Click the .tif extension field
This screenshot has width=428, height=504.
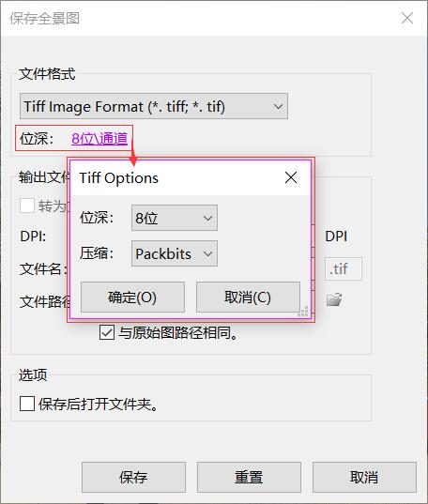(344, 268)
